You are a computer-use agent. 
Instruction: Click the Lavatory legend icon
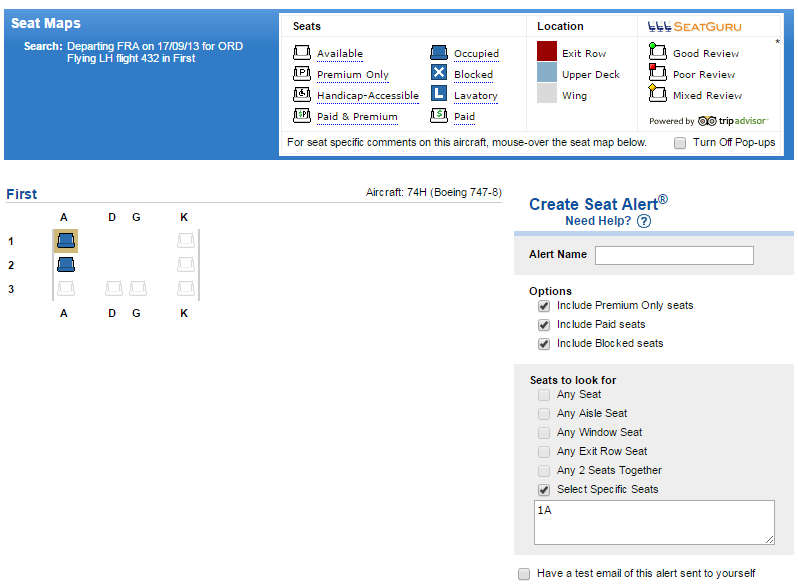point(438,95)
